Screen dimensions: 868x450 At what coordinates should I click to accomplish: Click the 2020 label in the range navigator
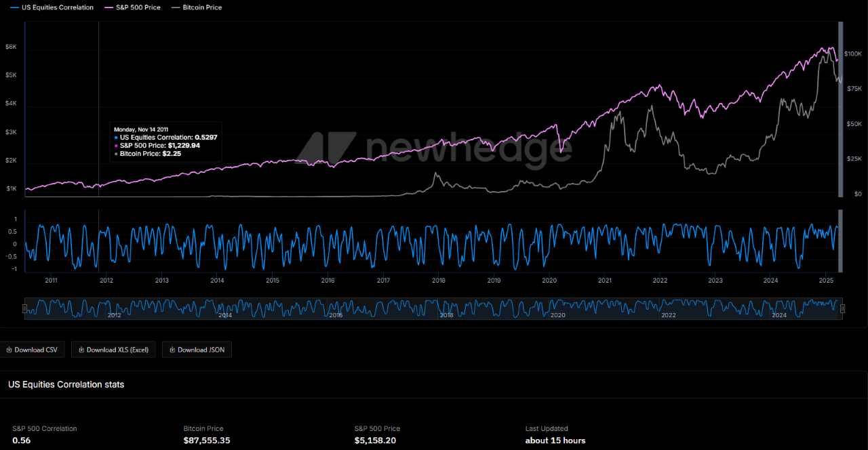[x=557, y=315]
